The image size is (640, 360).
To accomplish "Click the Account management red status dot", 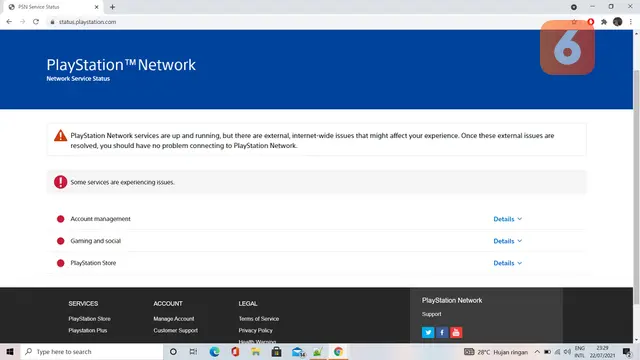I will (x=60, y=219).
